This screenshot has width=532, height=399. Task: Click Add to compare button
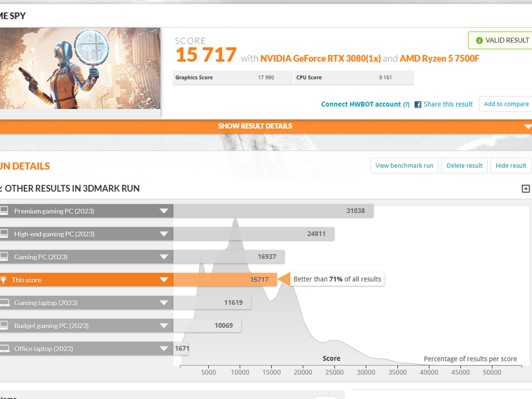[x=506, y=104]
